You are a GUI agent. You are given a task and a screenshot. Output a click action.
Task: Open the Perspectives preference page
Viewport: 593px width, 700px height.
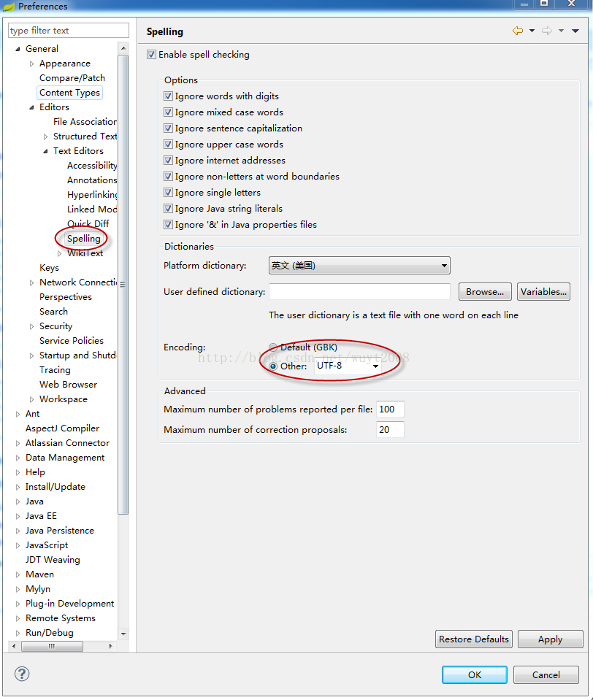point(66,297)
